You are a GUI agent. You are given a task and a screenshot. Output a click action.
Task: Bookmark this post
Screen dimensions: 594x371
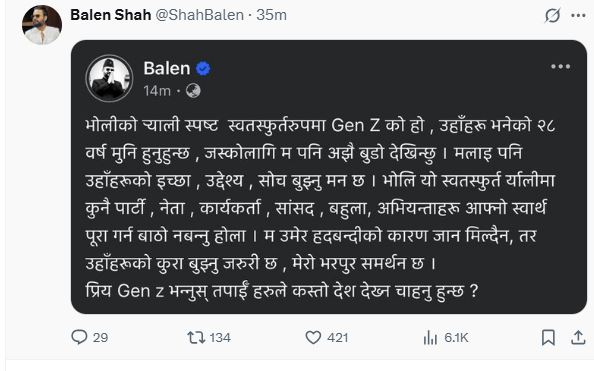point(548,337)
